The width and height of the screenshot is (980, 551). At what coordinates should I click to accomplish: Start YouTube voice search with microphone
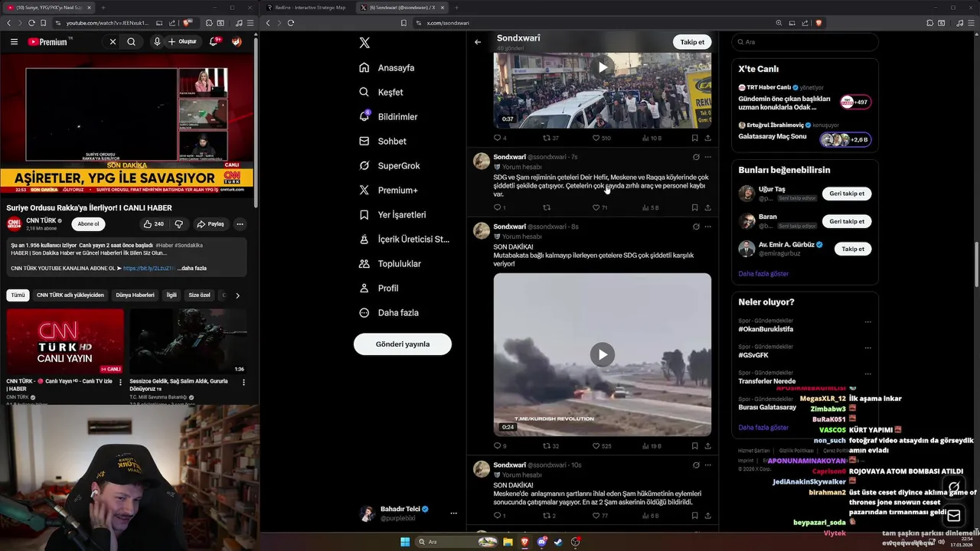pos(157,42)
